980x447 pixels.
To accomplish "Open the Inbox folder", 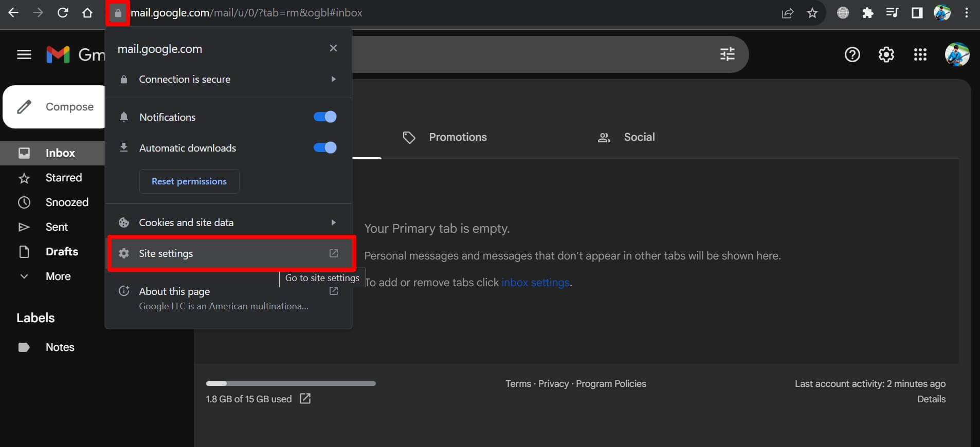I will 52,153.
